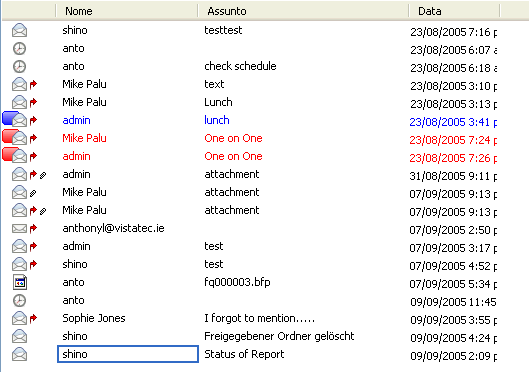Click the envelope icon on Freigegebener Ordner gelöscht row
529x372 pixels.
20,336
